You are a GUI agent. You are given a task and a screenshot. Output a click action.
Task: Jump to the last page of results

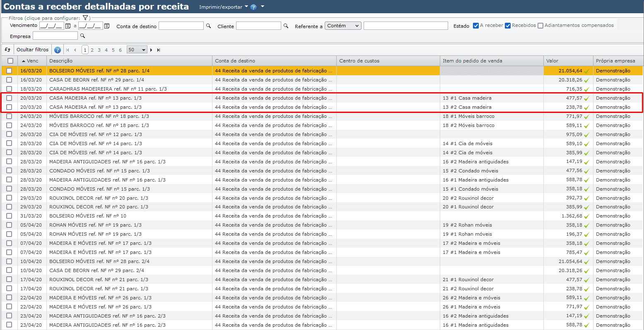(x=159, y=50)
